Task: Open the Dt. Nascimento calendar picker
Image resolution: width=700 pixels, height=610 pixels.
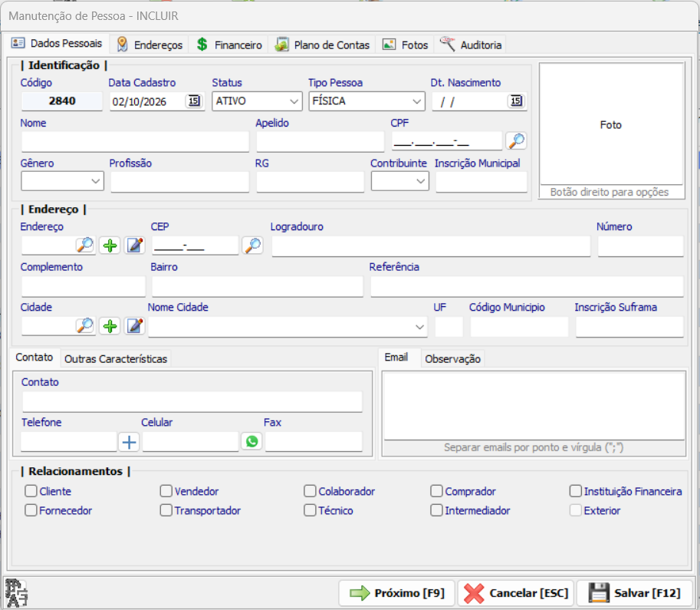Action: pos(516,101)
